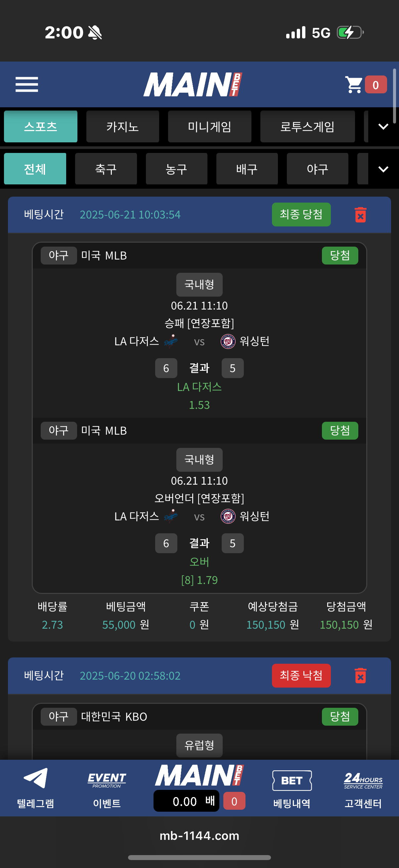Tap the MAIN BET logo in header
Viewport: 399px width, 868px height.
193,84
